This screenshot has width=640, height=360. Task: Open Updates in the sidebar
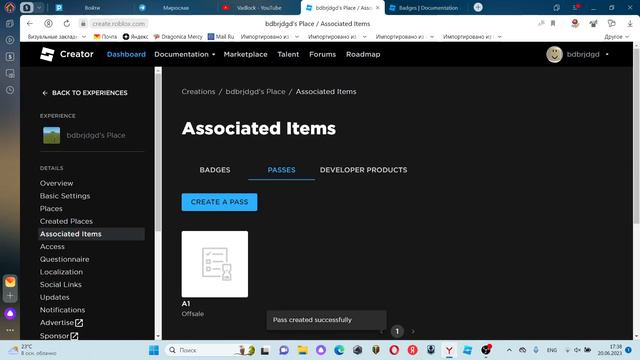point(54,297)
